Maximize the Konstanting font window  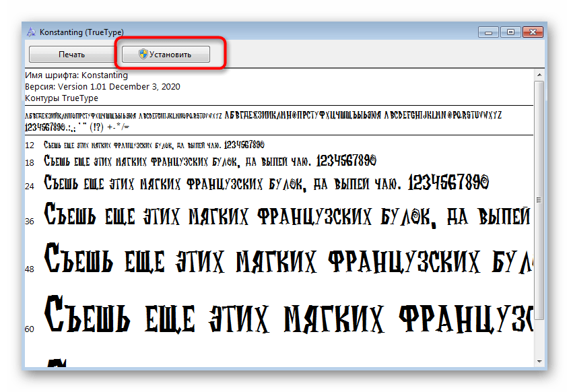pyautogui.click(x=510, y=32)
